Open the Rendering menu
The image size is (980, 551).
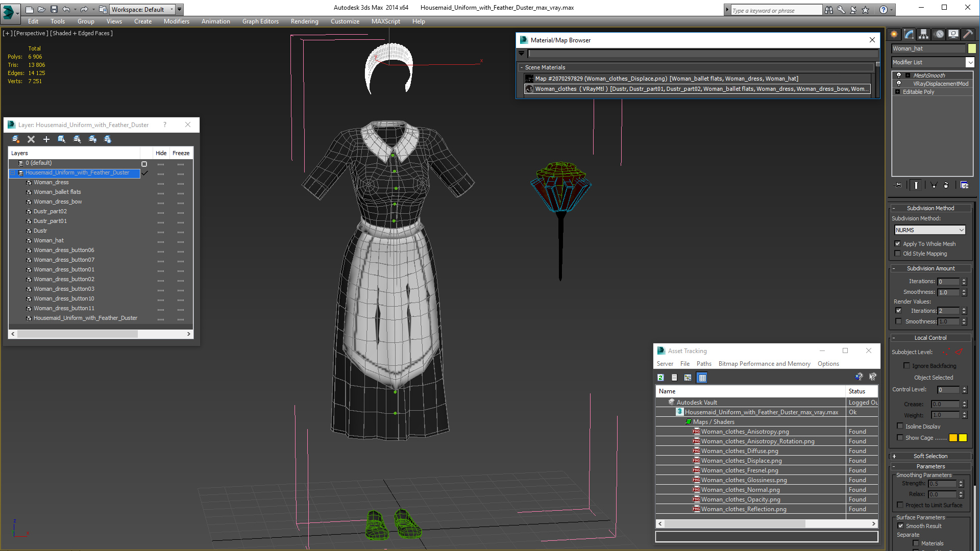(x=305, y=21)
